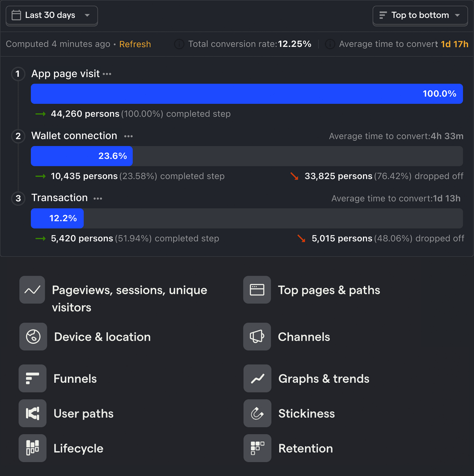Image resolution: width=474 pixels, height=476 pixels.
Task: Click the calendar icon in the date filter
Action: (16, 15)
